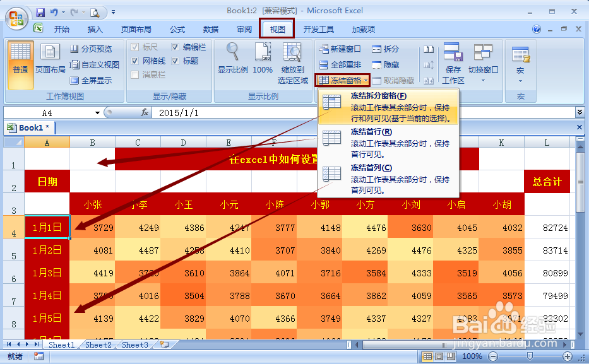
Task: Click zoom out minus button
Action: 493,356
